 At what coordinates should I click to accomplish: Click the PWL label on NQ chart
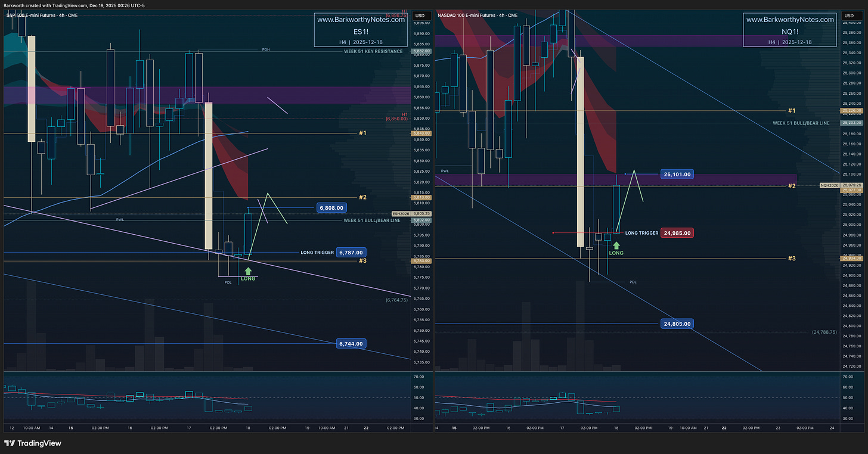[445, 171]
